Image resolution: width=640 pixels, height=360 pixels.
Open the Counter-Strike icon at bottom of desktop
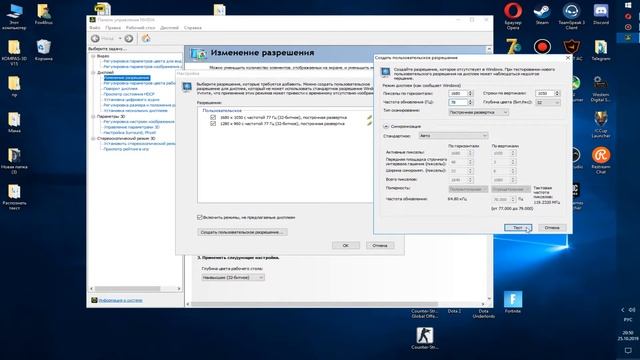click(x=425, y=338)
